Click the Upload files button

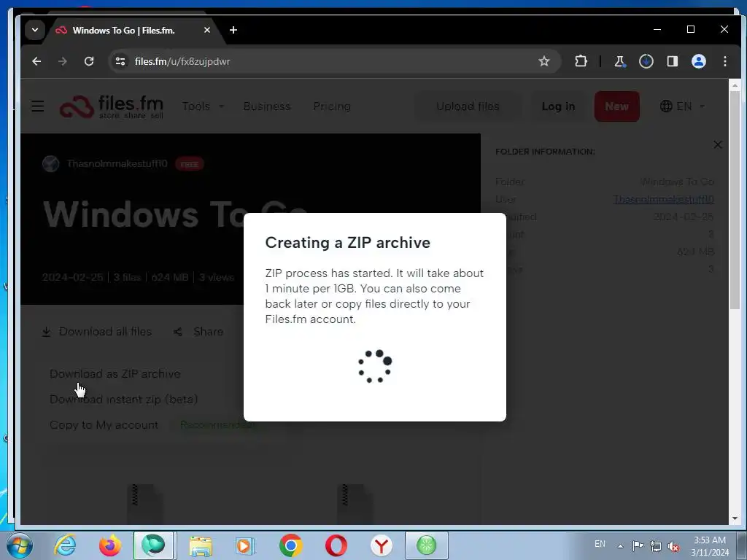(468, 106)
